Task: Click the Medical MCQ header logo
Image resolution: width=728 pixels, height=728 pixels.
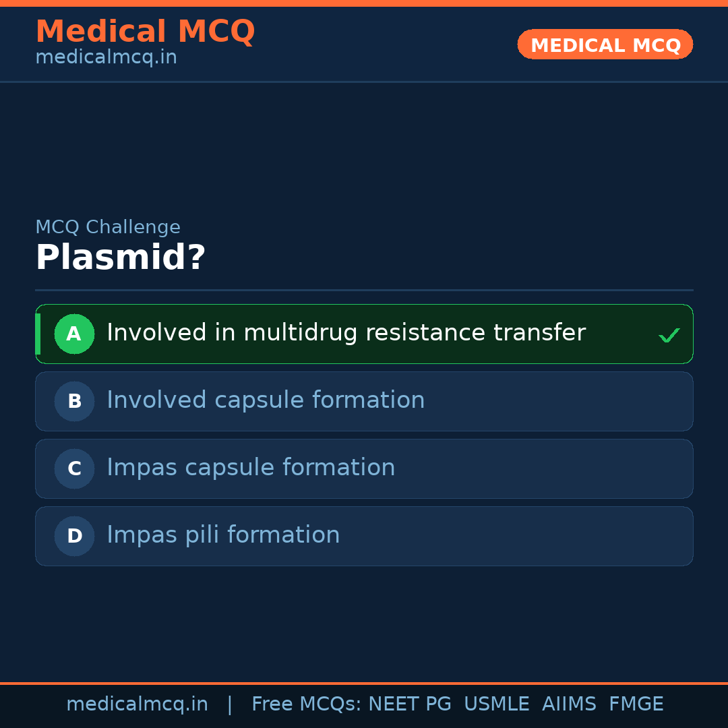Action: click(145, 31)
